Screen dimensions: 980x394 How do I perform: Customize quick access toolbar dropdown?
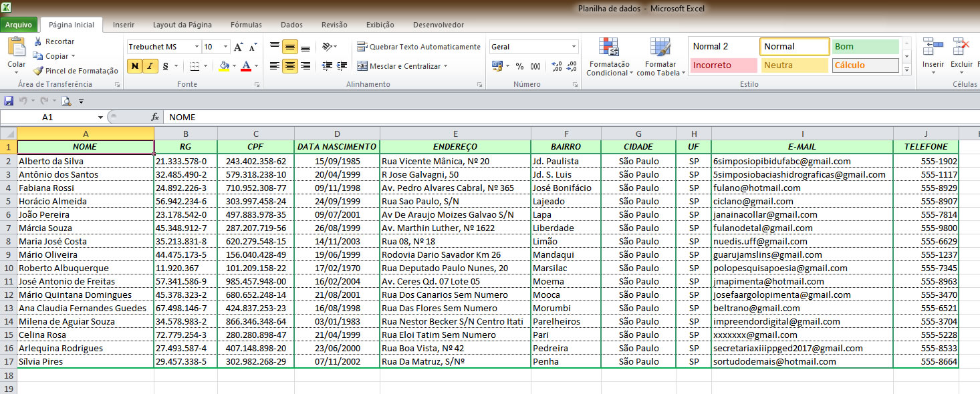point(82,102)
